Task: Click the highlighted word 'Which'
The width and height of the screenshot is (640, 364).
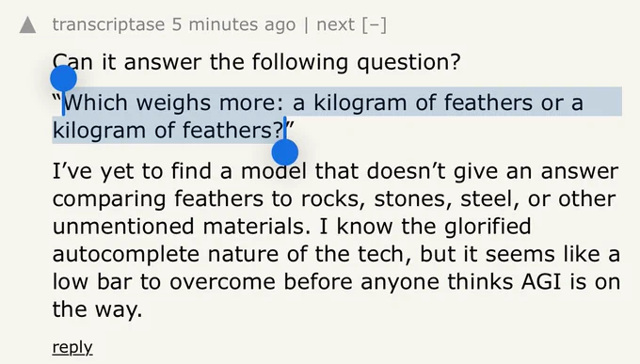Action: click(x=96, y=103)
